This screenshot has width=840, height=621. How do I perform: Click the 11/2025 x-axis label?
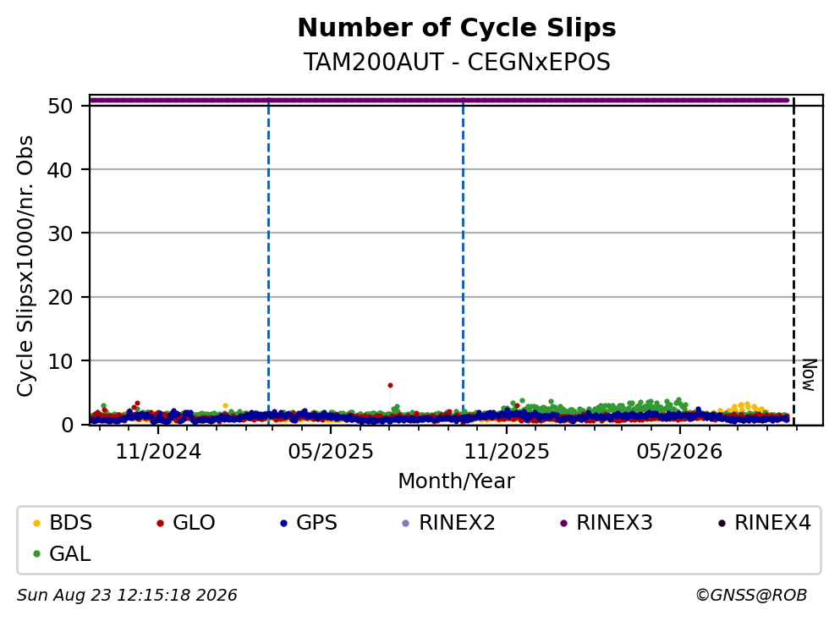click(x=506, y=452)
